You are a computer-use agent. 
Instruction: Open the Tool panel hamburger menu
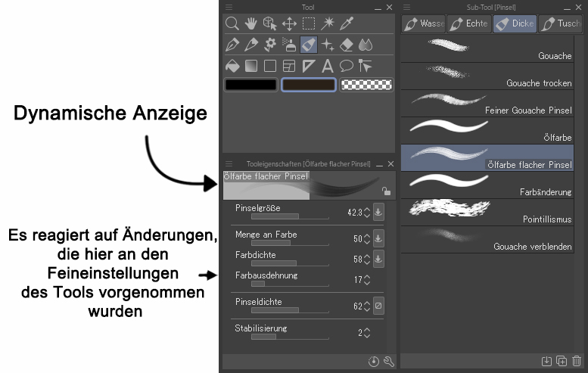pos(227,7)
